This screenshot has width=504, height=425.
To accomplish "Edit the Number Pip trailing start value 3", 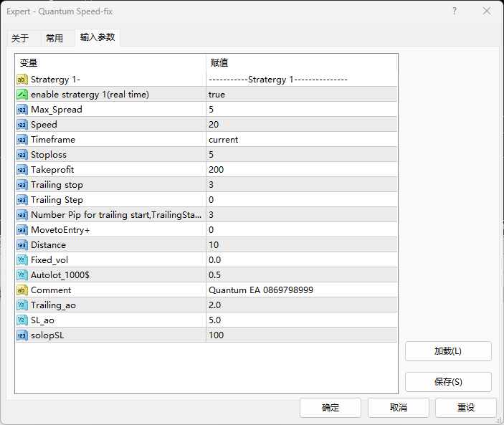I will tap(302, 215).
